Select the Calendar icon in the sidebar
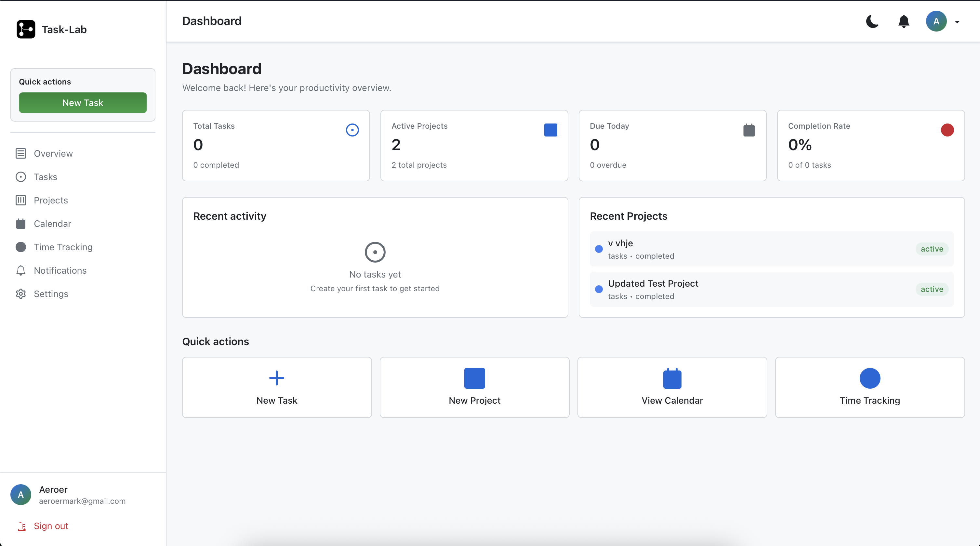Screen dimensions: 980x546 pyautogui.click(x=21, y=224)
